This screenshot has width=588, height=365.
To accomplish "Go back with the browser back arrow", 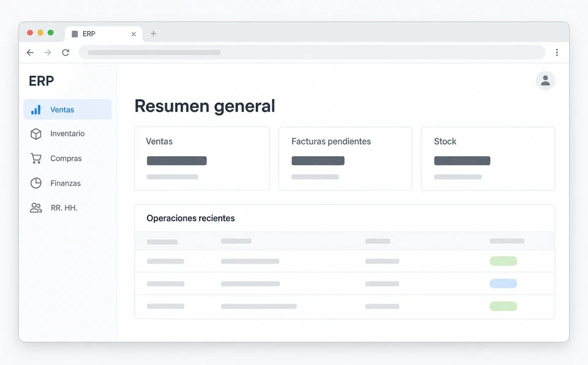I will [30, 53].
